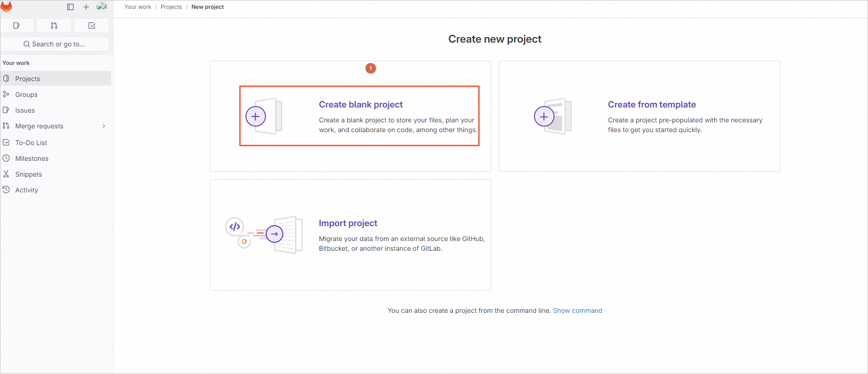Click the Import project illustration

click(x=264, y=235)
